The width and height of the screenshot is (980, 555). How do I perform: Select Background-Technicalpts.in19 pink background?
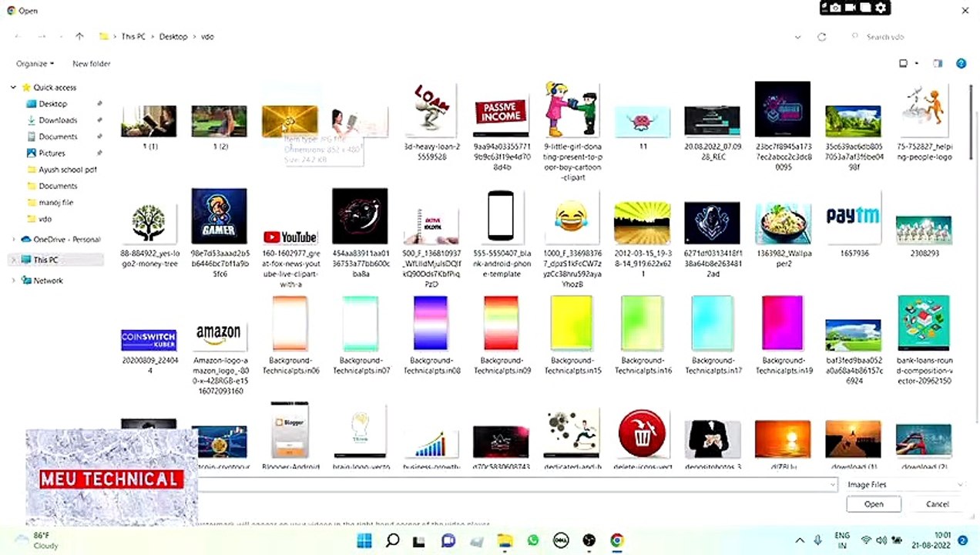point(783,324)
